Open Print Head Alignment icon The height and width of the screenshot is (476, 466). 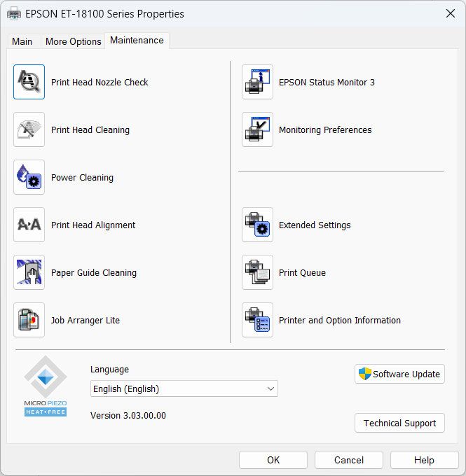29,225
